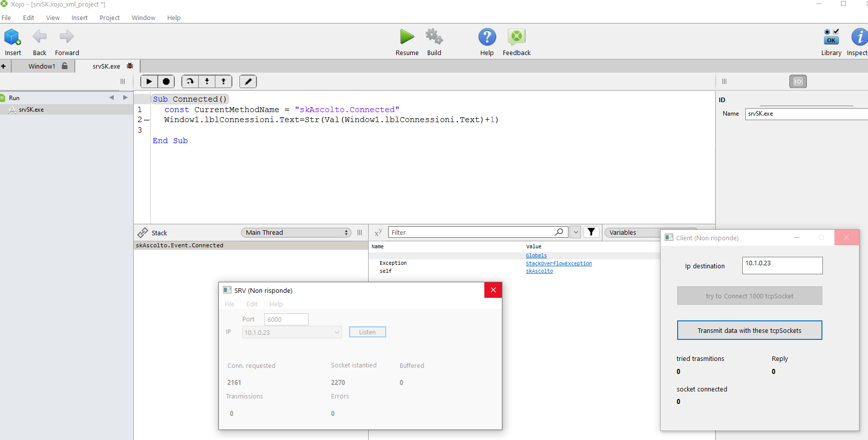This screenshot has width=868, height=440.
Task: Switch to the Window1 tab
Action: coord(43,66)
